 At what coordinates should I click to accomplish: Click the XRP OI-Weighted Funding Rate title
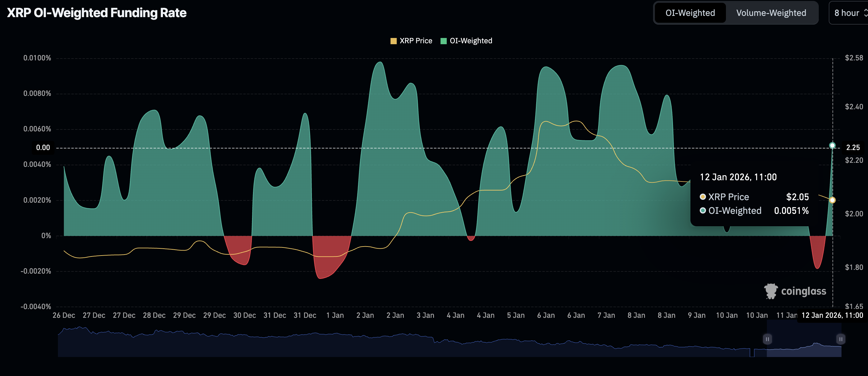coord(97,13)
